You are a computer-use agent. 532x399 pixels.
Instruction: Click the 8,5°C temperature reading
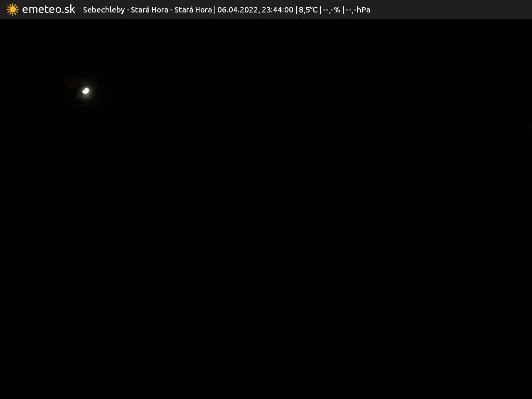pos(308,10)
